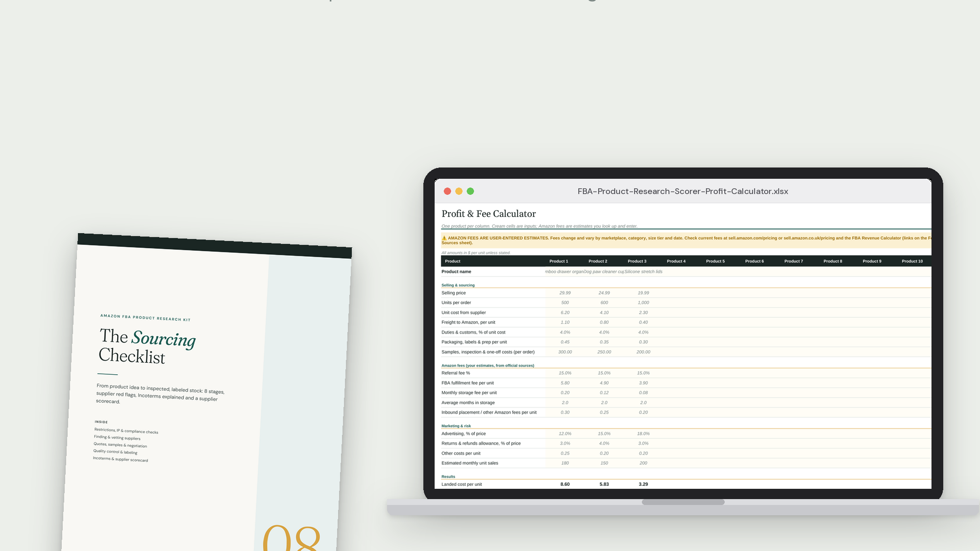Viewport: 980px width, 551px height.
Task: Select the 'Product 1' column header
Action: click(559, 262)
